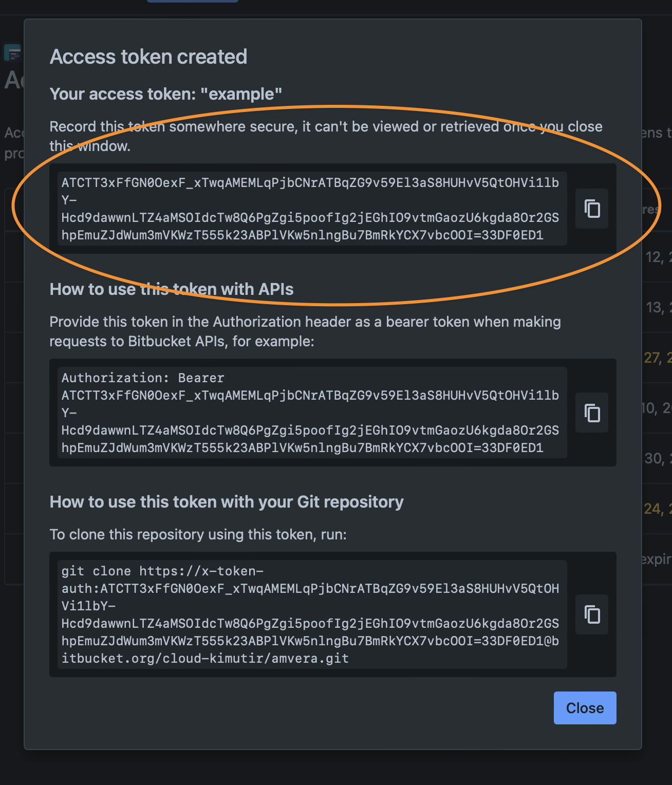Close the Access token created dialog
672x785 pixels.
[x=585, y=708]
